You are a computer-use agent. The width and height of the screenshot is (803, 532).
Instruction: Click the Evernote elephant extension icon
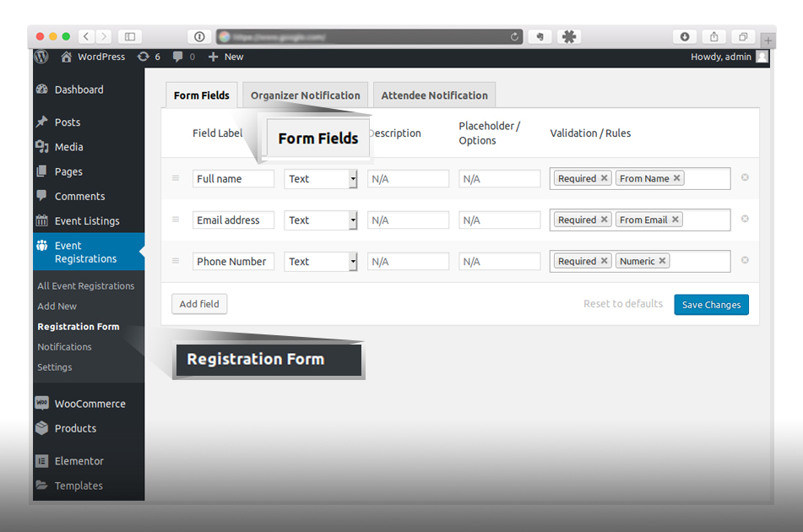pos(540,36)
